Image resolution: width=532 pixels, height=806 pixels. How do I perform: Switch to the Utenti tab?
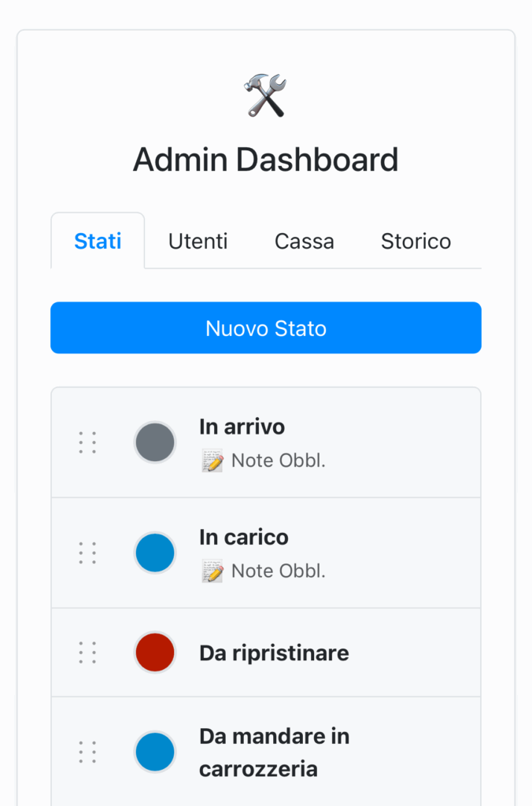click(198, 241)
